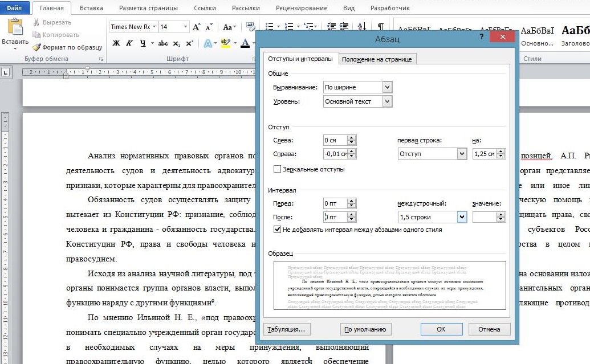
Task: Click the subscript (x₂) icon
Action: (177, 43)
